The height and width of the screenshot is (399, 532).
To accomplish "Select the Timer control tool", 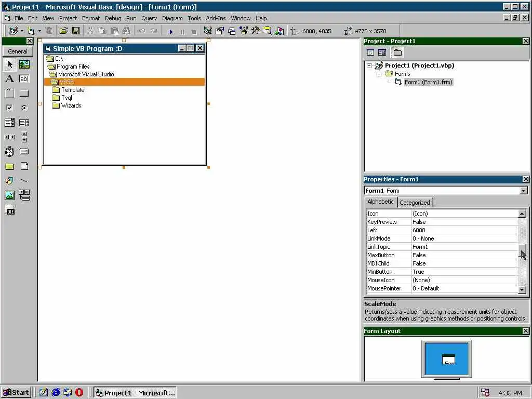I will pyautogui.click(x=10, y=152).
